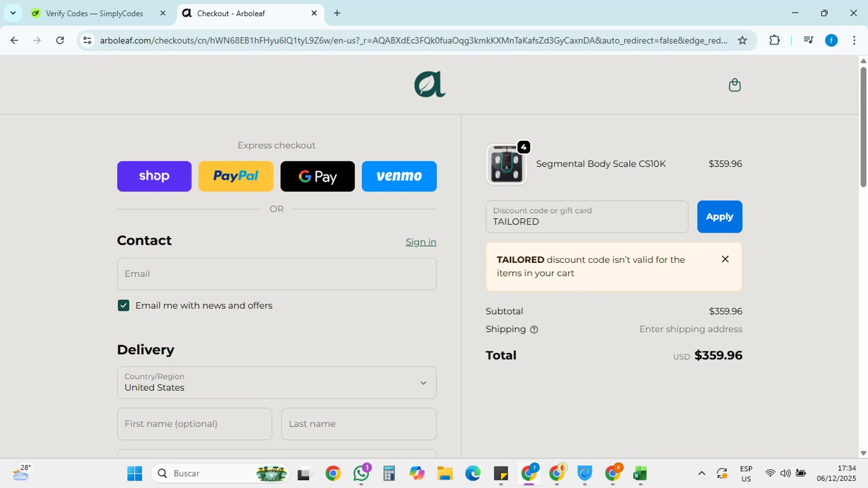Viewport: 868px width, 488px height.
Task: Open Excel from the taskbar
Action: coord(640,474)
